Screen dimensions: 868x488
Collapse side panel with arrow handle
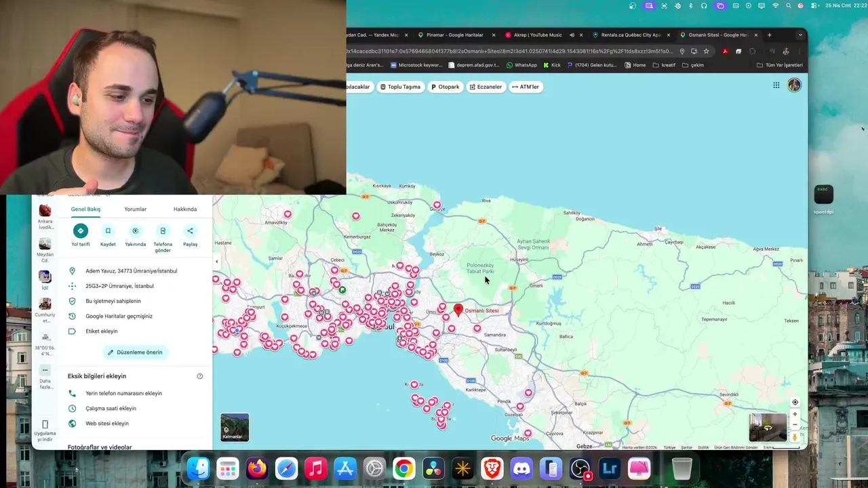[x=216, y=262]
